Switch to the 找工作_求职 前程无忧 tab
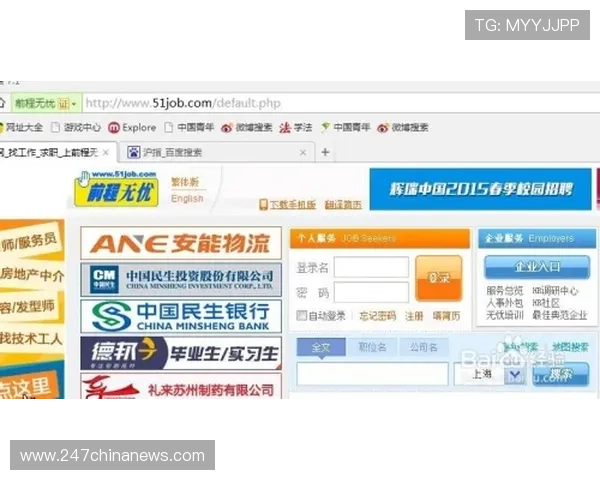Screen dimensions: 600x480 (x=50, y=153)
